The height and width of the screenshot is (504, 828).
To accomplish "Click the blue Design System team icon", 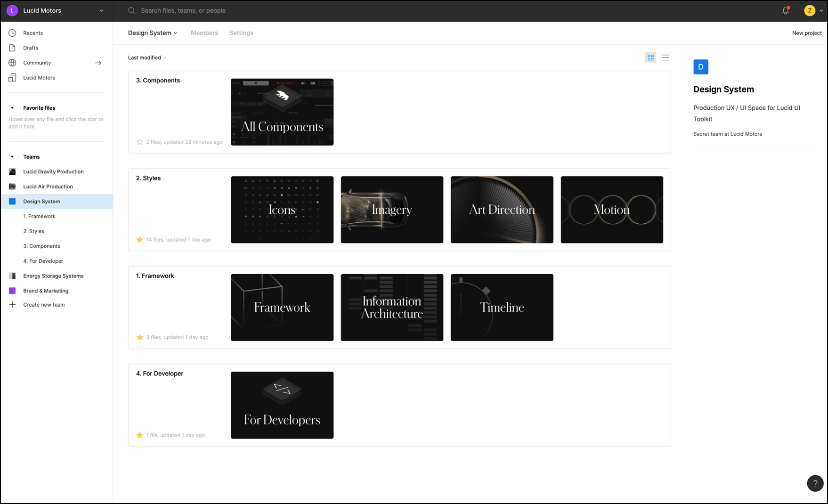I will pyautogui.click(x=12, y=201).
